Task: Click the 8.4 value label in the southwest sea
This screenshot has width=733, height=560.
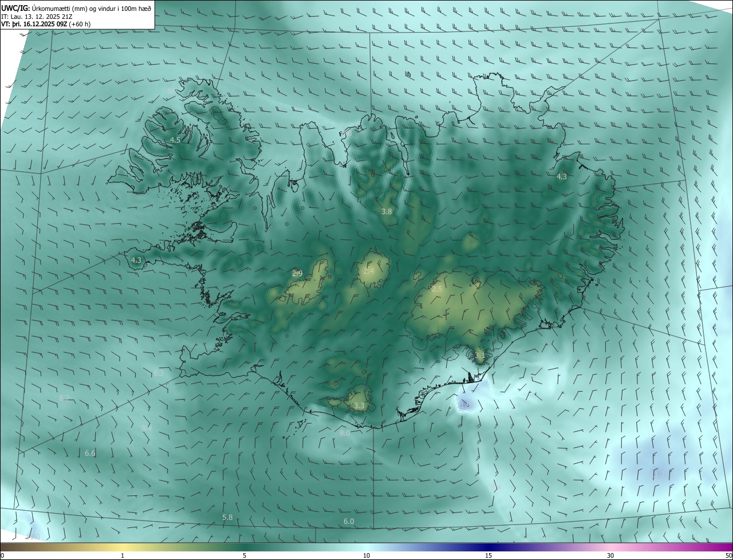Action: tap(147, 428)
